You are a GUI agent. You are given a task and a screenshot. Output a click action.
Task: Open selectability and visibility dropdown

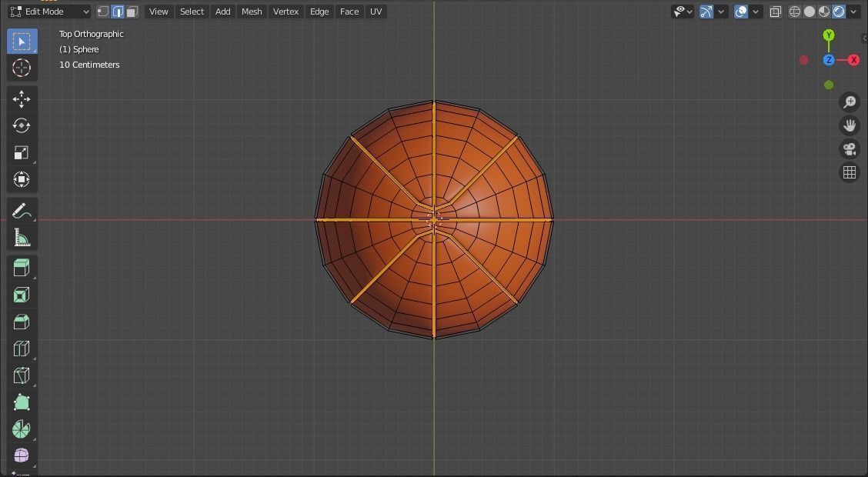click(682, 12)
